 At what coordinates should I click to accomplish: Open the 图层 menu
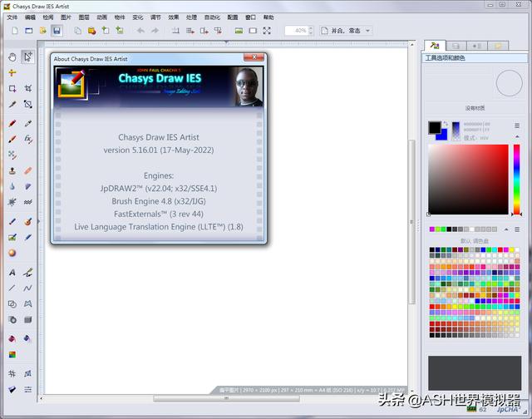(84, 17)
